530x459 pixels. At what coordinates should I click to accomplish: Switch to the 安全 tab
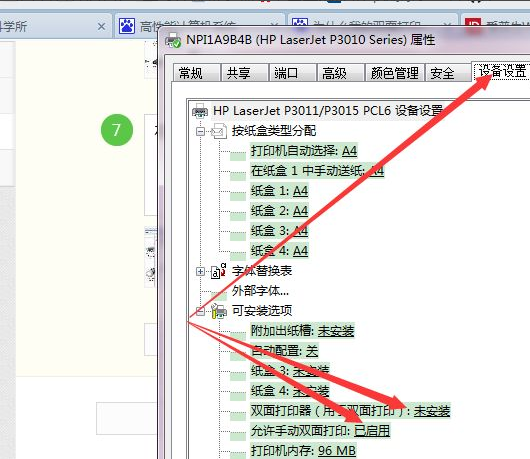tap(448, 73)
